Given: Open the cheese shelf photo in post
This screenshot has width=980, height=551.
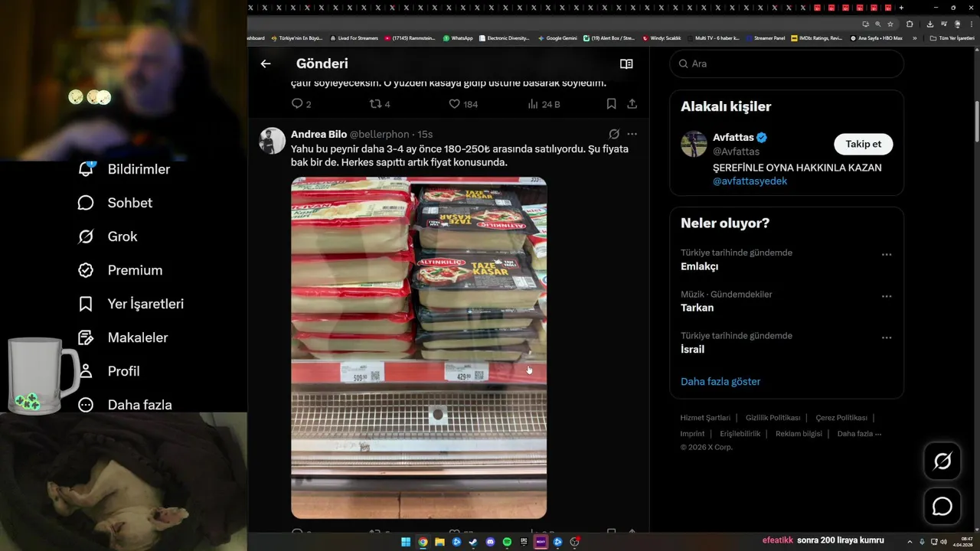Looking at the screenshot, I should pyautogui.click(x=419, y=348).
